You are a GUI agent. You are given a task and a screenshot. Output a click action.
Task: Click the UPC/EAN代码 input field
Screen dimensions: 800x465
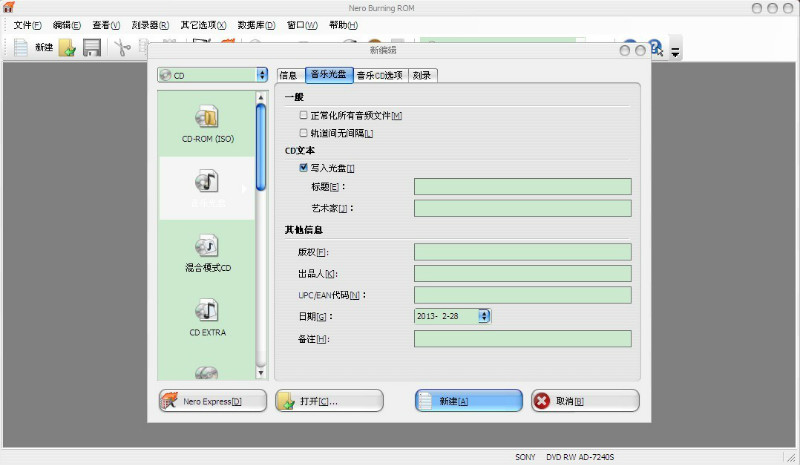pyautogui.click(x=522, y=295)
